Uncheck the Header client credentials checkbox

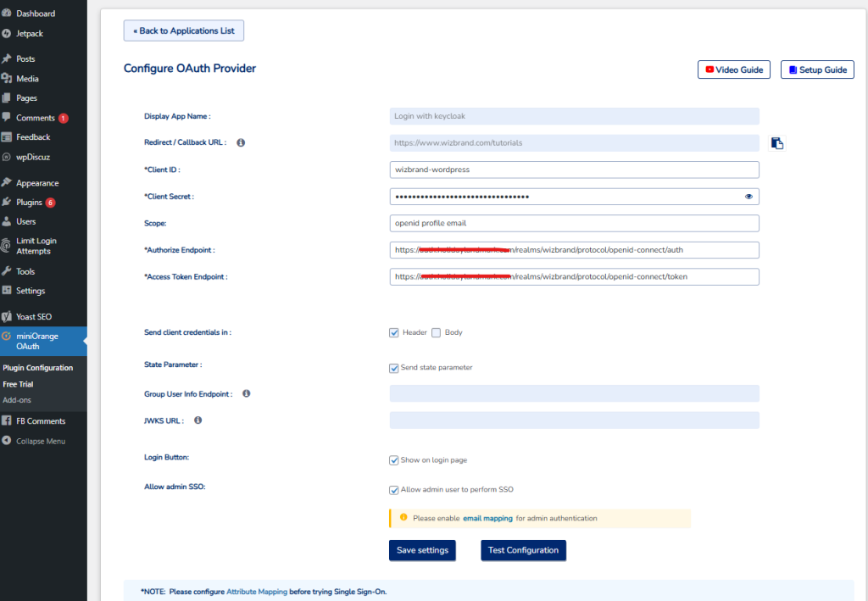pyautogui.click(x=394, y=332)
